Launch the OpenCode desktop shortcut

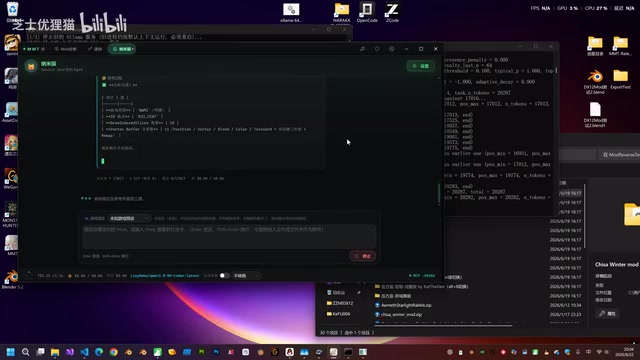[367, 12]
